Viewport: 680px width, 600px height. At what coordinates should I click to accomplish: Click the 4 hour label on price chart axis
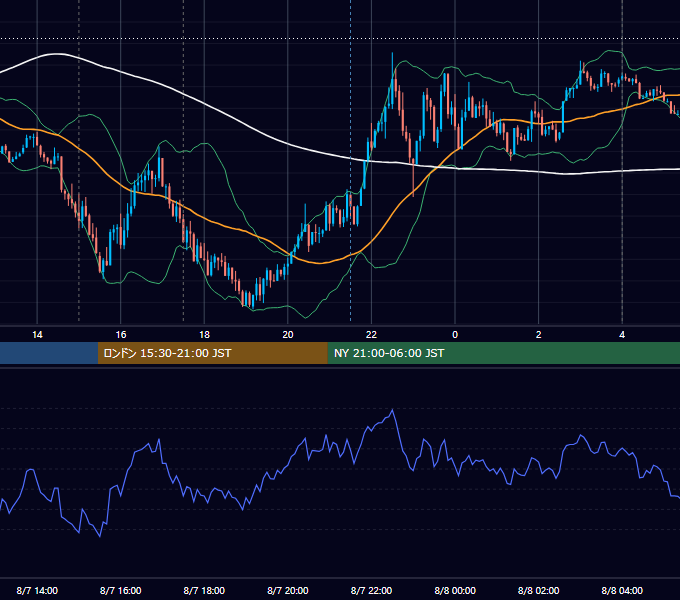622,335
